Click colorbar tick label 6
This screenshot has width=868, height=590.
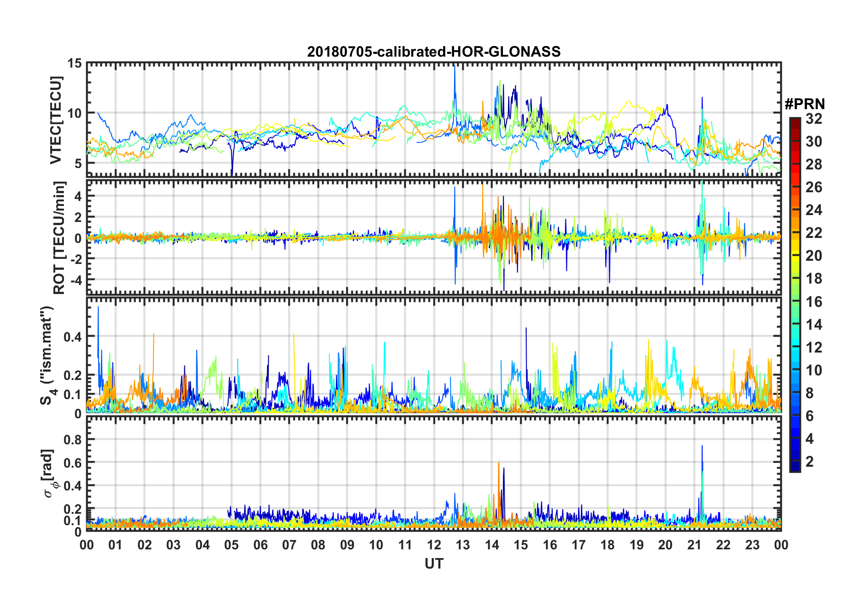(x=810, y=416)
